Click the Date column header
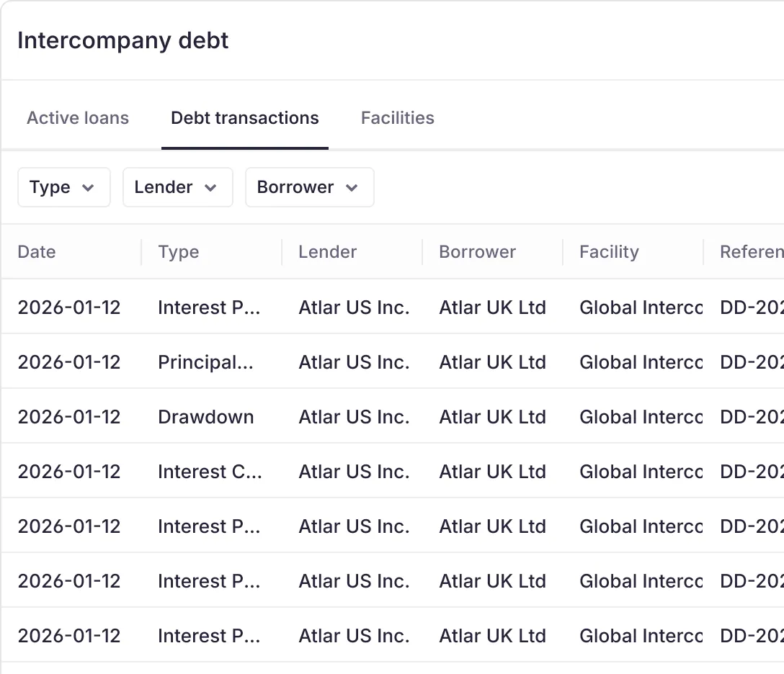This screenshot has width=784, height=674. [37, 252]
